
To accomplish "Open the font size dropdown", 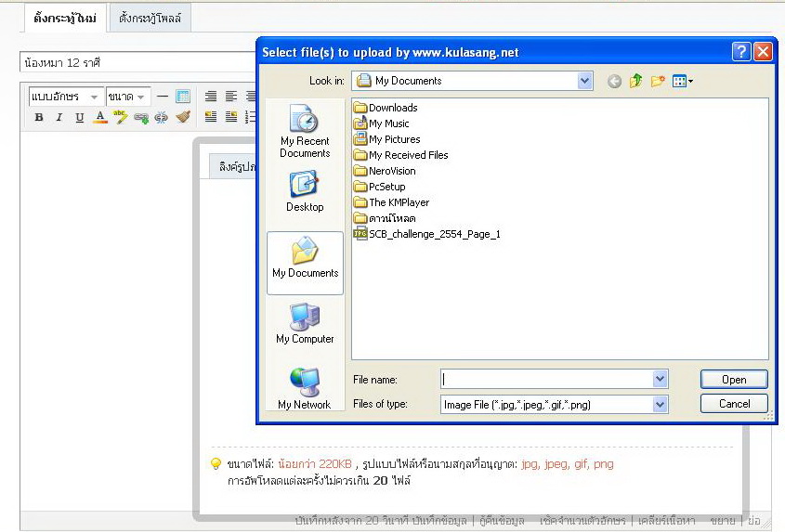I will point(128,96).
